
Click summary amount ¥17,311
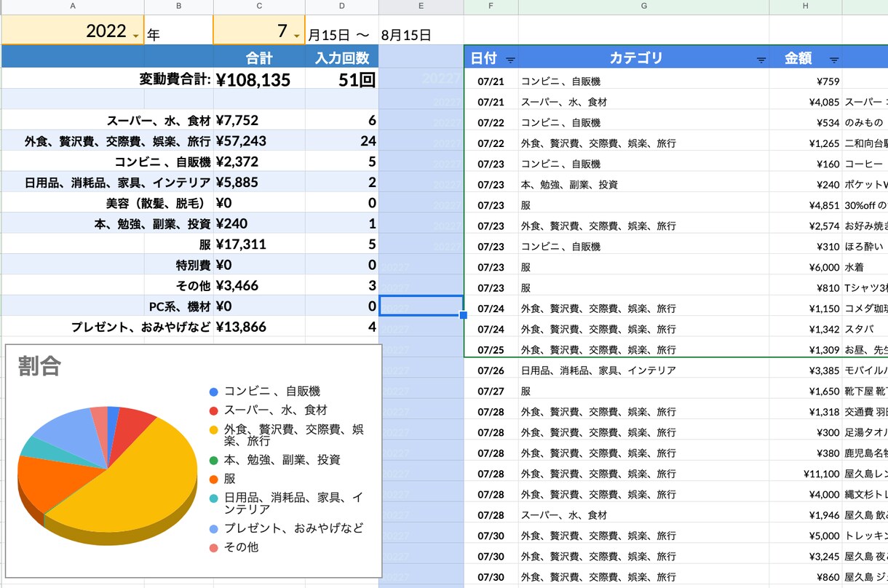(259, 244)
